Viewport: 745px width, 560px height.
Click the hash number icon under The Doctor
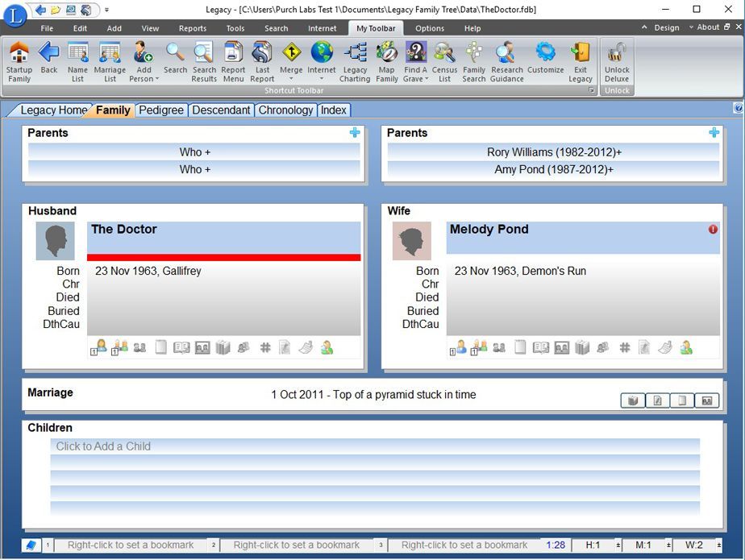pyautogui.click(x=265, y=348)
